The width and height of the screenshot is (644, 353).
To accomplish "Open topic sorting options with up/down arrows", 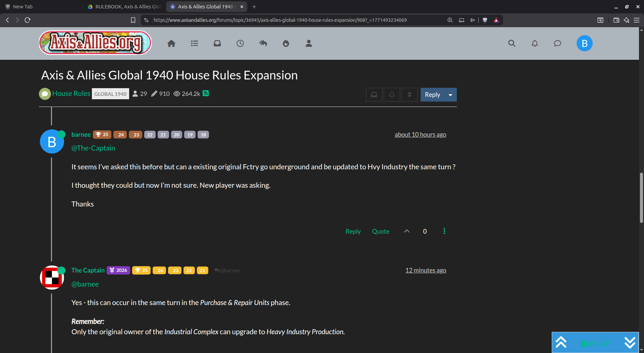I will (409, 95).
